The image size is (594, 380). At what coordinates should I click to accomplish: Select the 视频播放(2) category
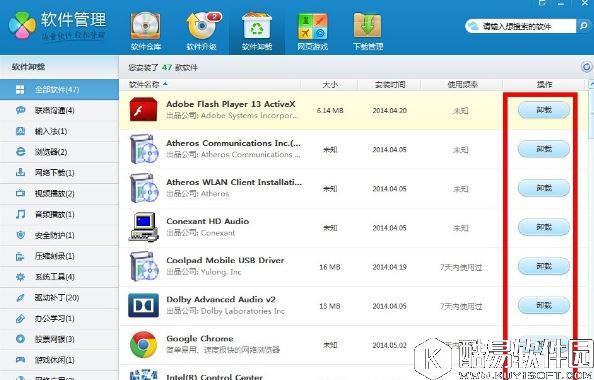[59, 194]
